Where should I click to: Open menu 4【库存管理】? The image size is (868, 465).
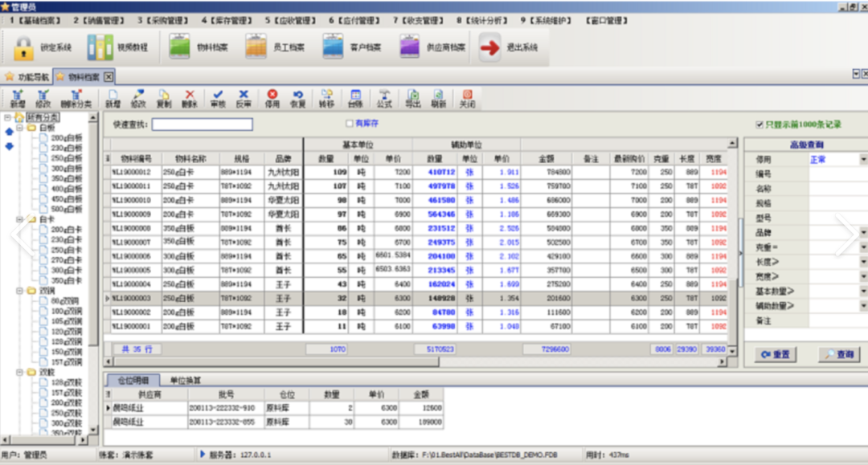(227, 20)
